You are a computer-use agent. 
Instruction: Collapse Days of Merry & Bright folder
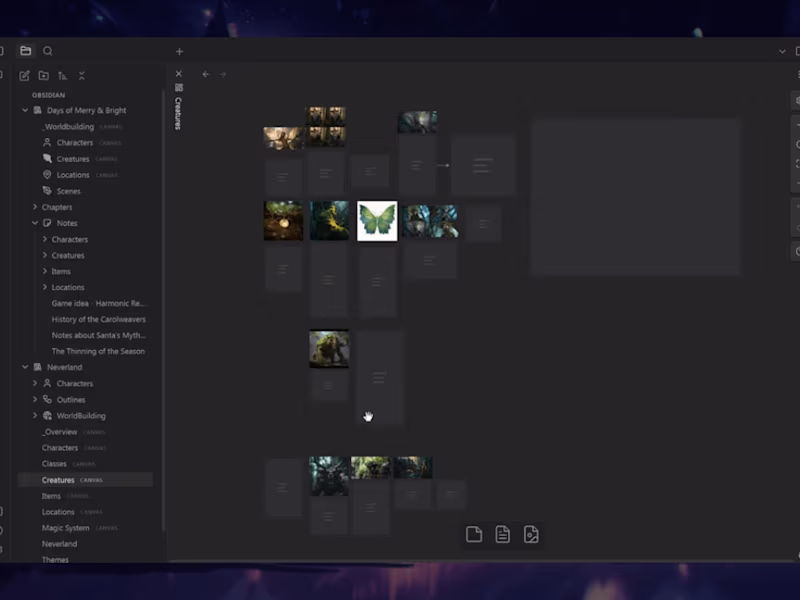point(25,110)
